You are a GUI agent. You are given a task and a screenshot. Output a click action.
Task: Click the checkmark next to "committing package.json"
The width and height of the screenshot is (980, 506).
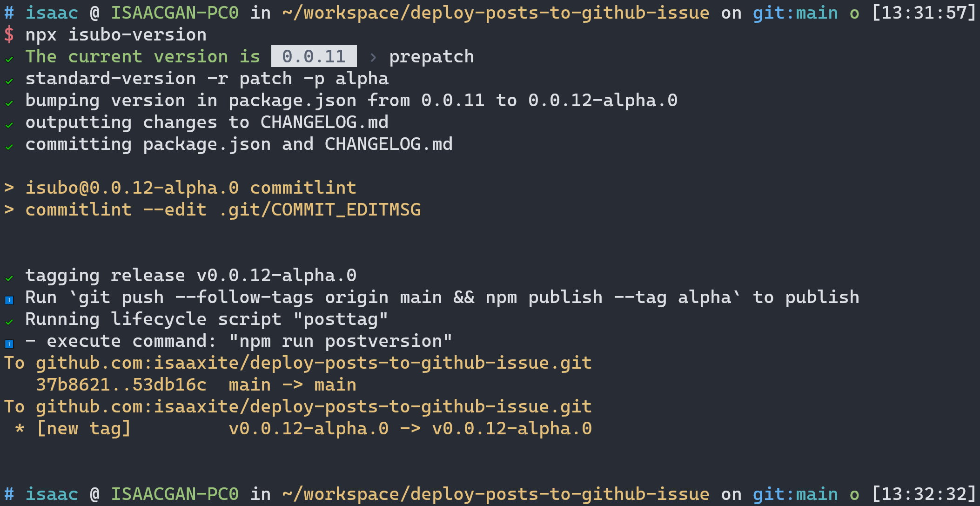pyautogui.click(x=9, y=147)
